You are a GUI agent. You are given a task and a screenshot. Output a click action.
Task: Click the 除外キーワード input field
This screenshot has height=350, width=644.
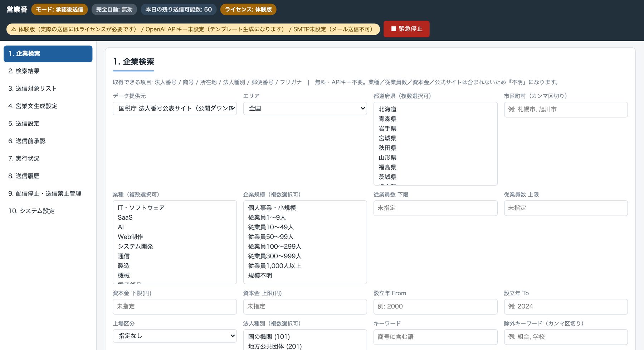tap(566, 337)
